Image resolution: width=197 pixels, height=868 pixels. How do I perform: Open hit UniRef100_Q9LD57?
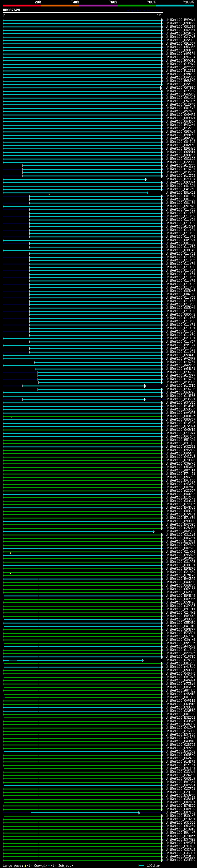180,43
